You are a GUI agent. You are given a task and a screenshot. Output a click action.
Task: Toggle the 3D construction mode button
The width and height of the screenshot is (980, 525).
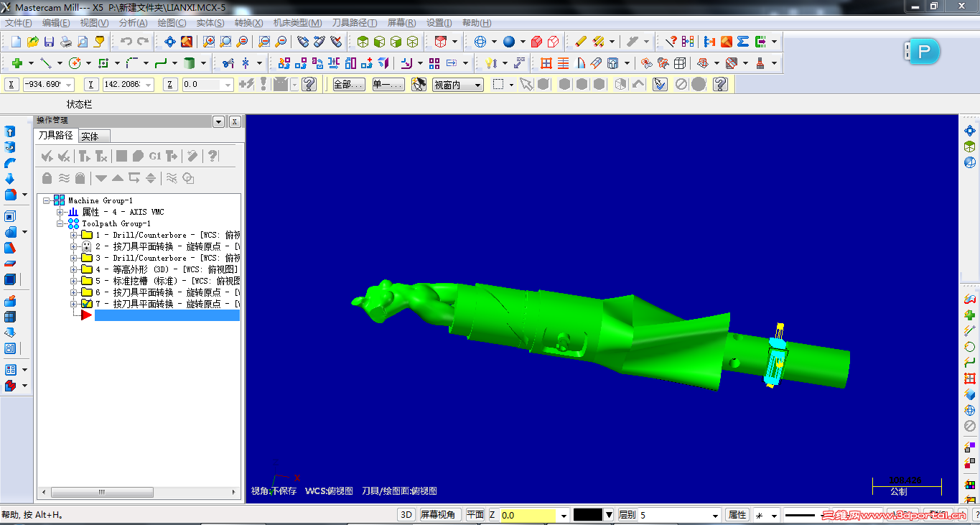(406, 515)
